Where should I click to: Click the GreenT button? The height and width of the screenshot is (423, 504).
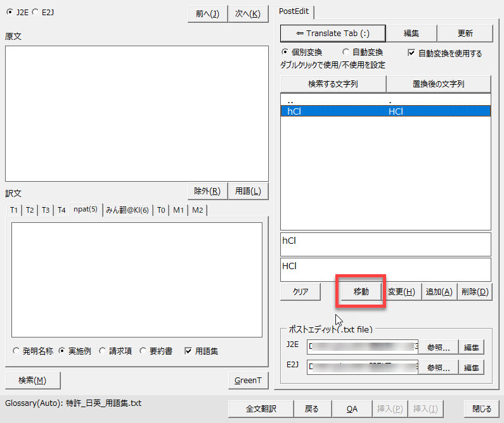click(x=248, y=380)
